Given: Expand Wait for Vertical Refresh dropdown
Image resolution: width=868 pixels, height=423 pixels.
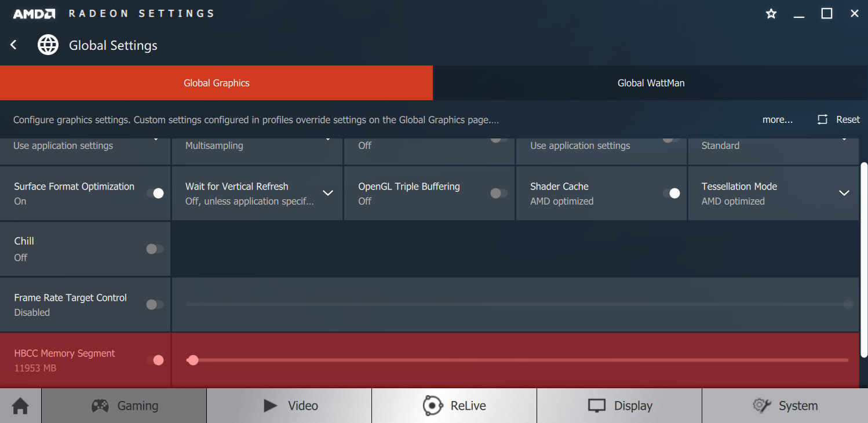Looking at the screenshot, I should point(328,193).
